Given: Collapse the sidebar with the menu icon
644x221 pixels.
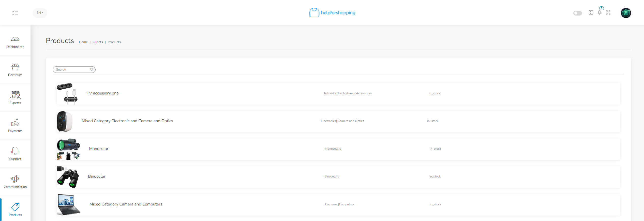Looking at the screenshot, I should pos(15,13).
